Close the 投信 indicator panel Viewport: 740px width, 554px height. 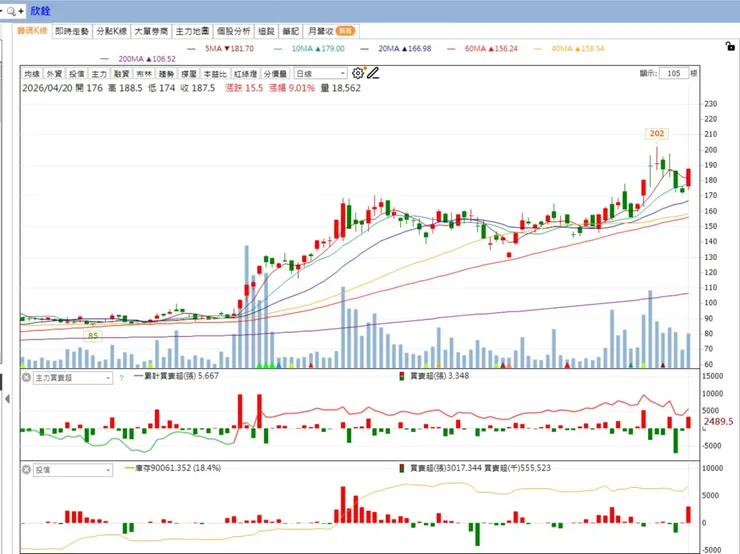click(26, 470)
